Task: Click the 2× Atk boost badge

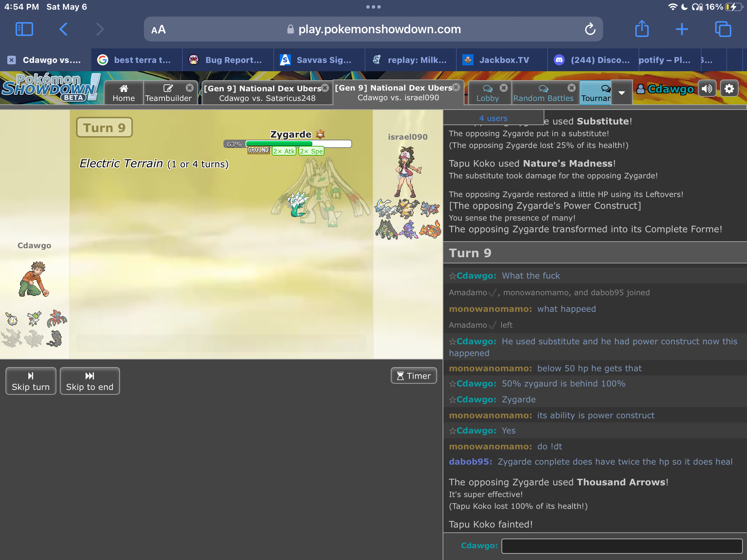Action: tap(284, 151)
